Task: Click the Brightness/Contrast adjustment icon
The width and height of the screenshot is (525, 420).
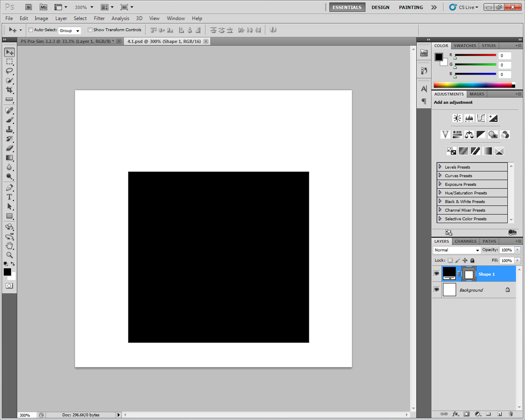Action: 457,118
